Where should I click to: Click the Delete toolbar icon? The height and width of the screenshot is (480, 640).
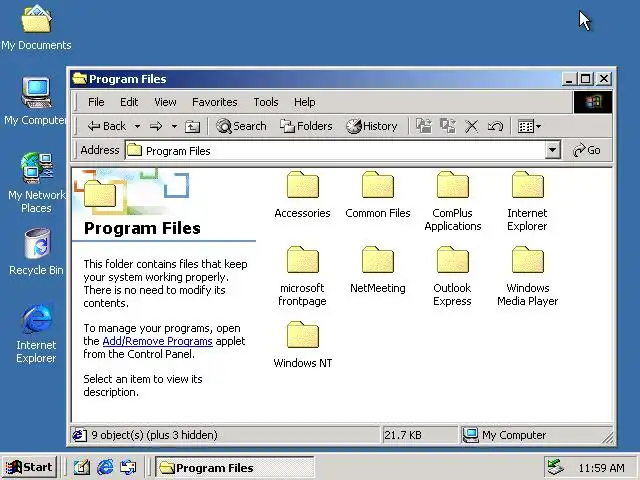point(471,127)
